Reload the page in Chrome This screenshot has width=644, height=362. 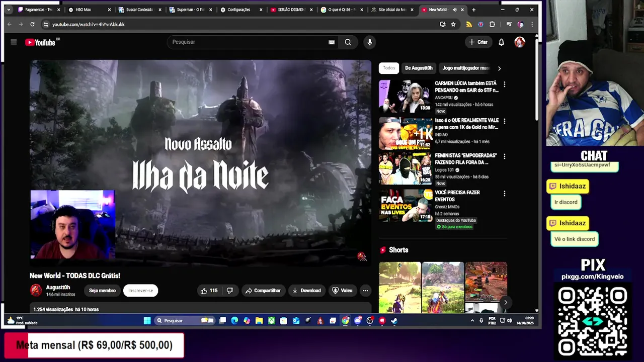tap(32, 24)
